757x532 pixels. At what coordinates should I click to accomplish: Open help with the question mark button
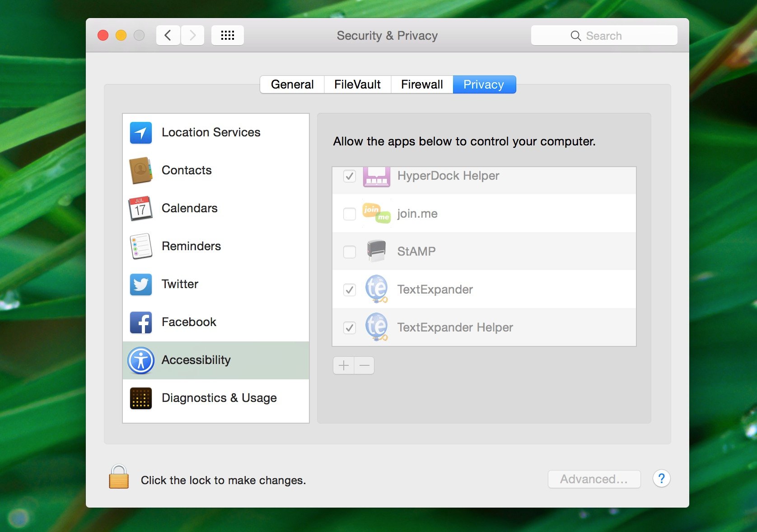click(662, 478)
